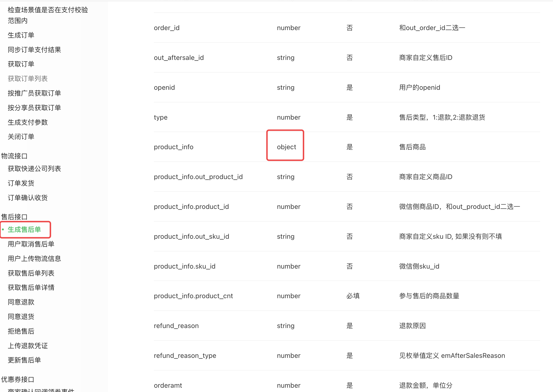Screen dimensions: 553x392
Task: Open 获取售后单详情 sidebar link
Action: click(x=31, y=287)
